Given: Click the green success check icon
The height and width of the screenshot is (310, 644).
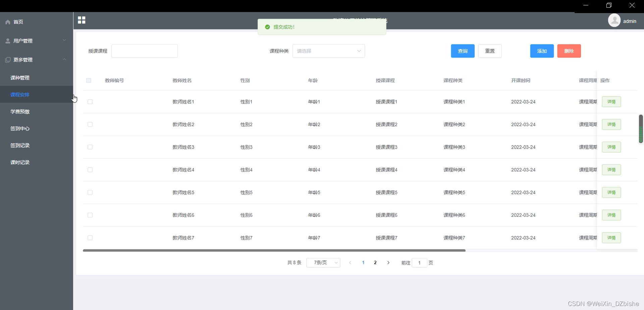Looking at the screenshot, I should (x=267, y=27).
